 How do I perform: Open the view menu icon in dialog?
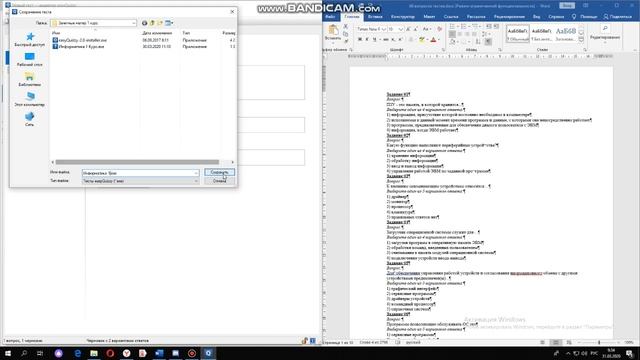click(169, 23)
